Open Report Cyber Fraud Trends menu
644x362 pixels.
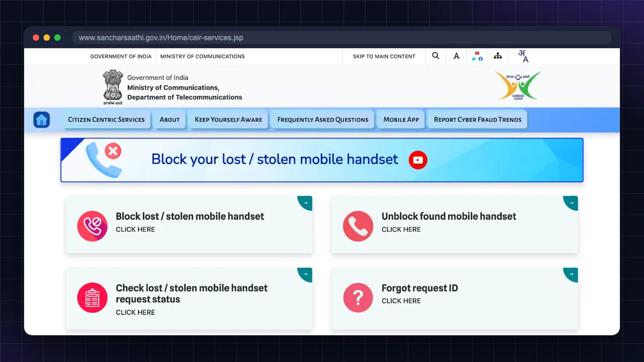478,120
